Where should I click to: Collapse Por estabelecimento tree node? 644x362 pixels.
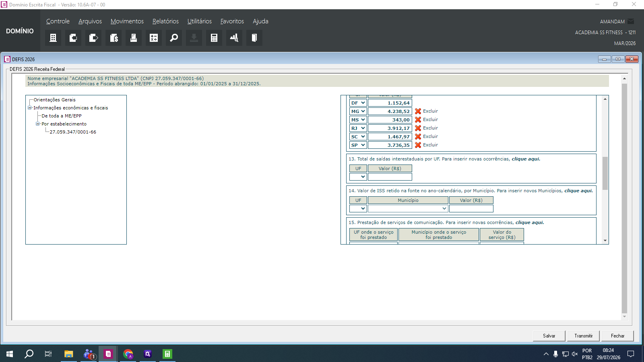coord(37,124)
